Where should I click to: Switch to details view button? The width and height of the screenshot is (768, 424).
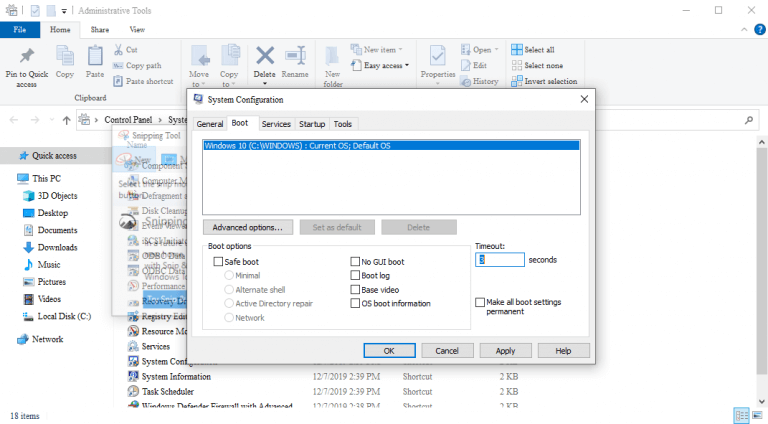[742, 416]
